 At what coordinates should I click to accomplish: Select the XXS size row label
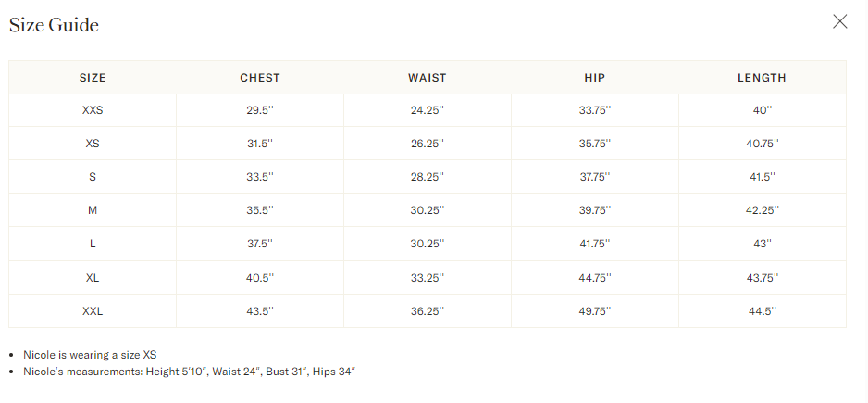click(93, 110)
